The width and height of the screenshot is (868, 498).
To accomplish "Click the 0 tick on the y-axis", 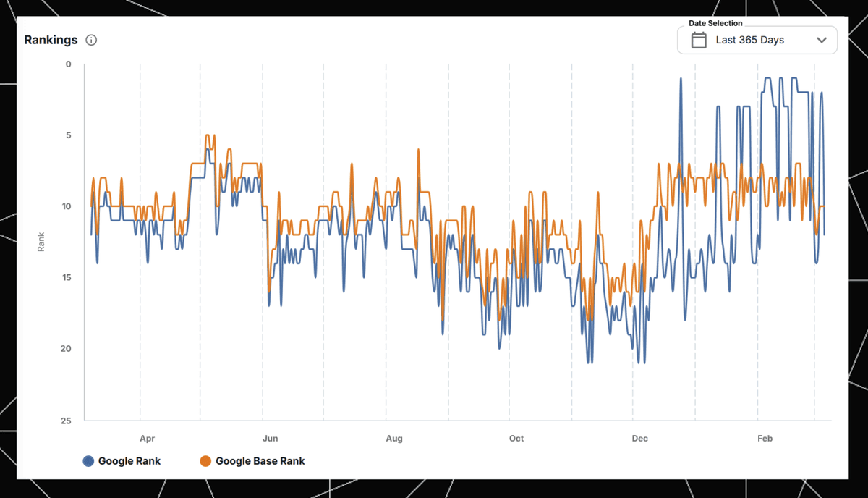I will (x=69, y=64).
